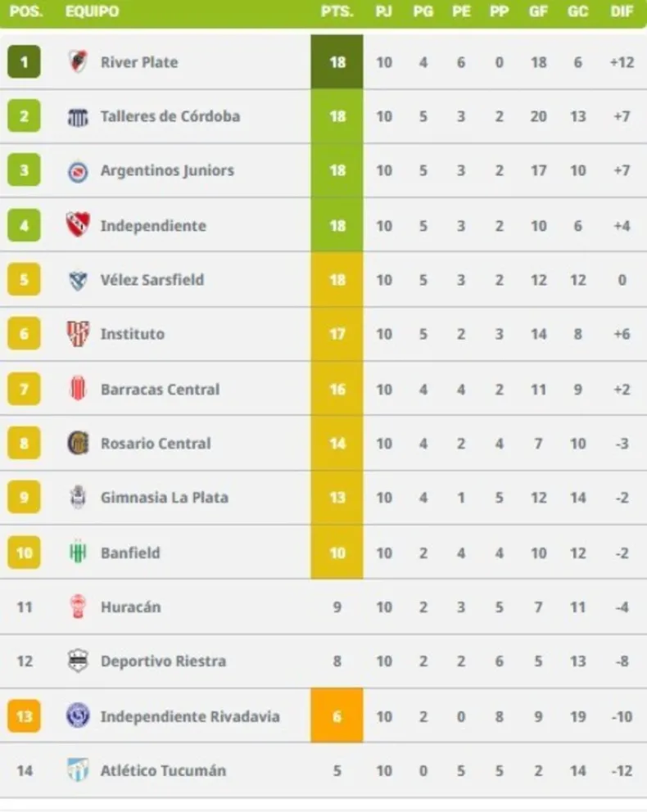The height and width of the screenshot is (812, 647).
Task: Select the Vélez Sarsfield crest icon
Action: [79, 280]
